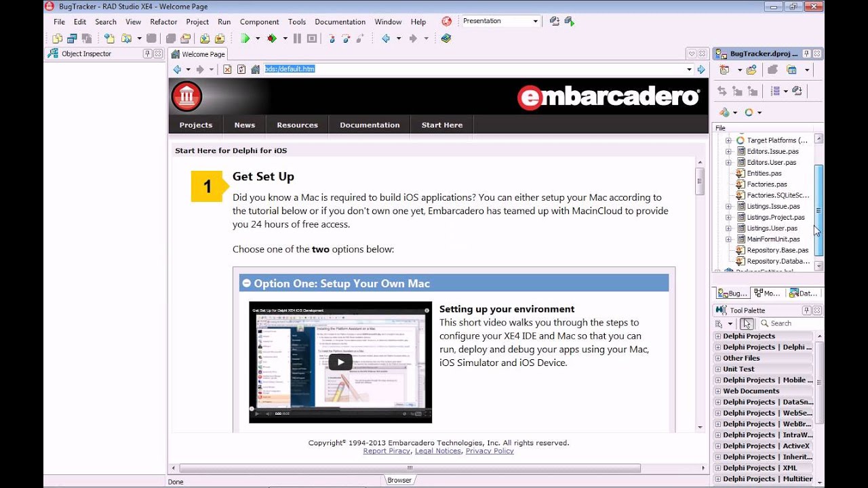Open the Start Here nav tab

pos(442,125)
